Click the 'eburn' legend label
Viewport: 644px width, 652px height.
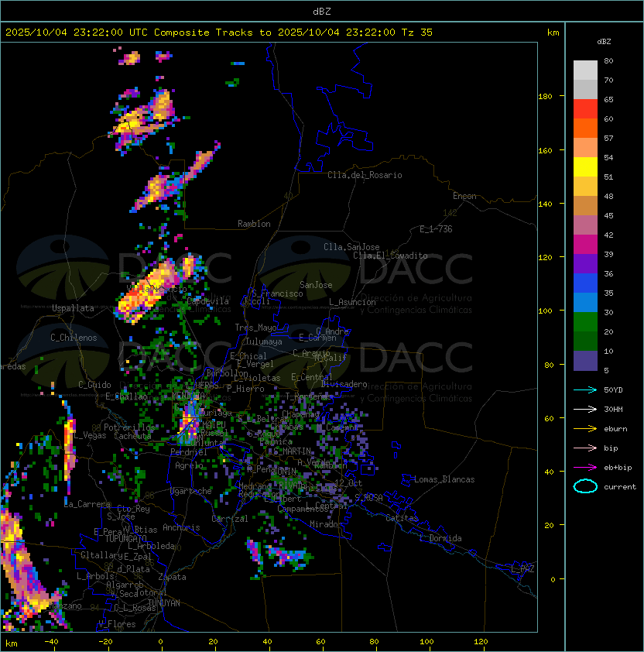point(615,429)
